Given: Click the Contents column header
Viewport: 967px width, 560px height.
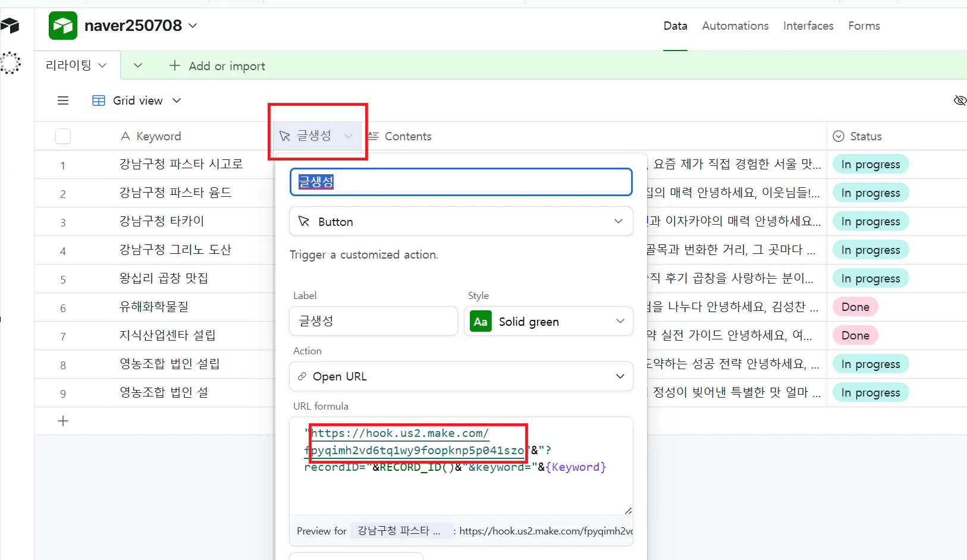Looking at the screenshot, I should [x=407, y=136].
